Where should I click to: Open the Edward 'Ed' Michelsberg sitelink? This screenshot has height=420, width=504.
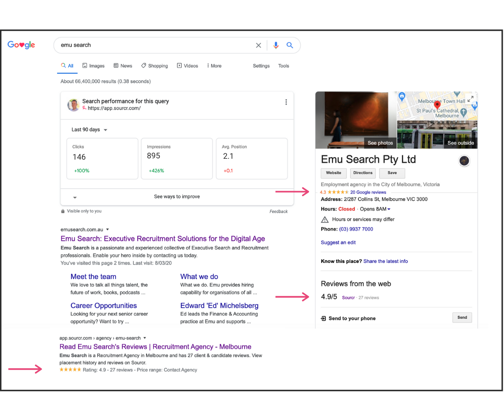[x=219, y=305]
